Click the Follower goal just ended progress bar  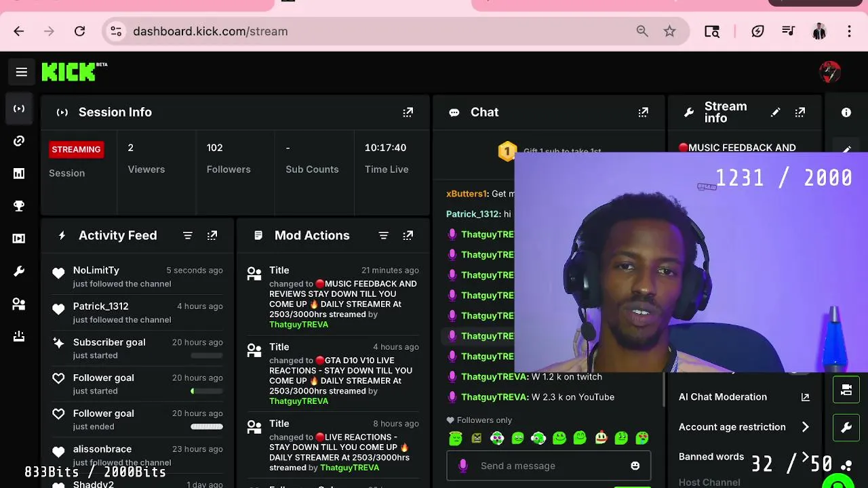(x=207, y=426)
